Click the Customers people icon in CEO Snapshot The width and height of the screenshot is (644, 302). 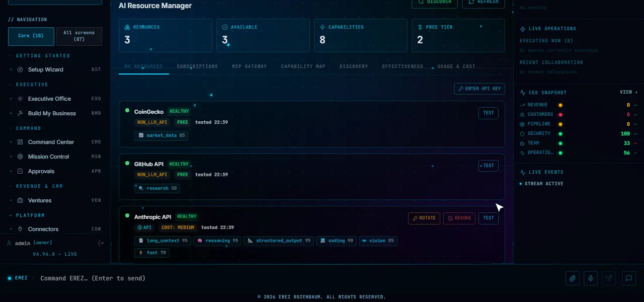click(x=522, y=114)
